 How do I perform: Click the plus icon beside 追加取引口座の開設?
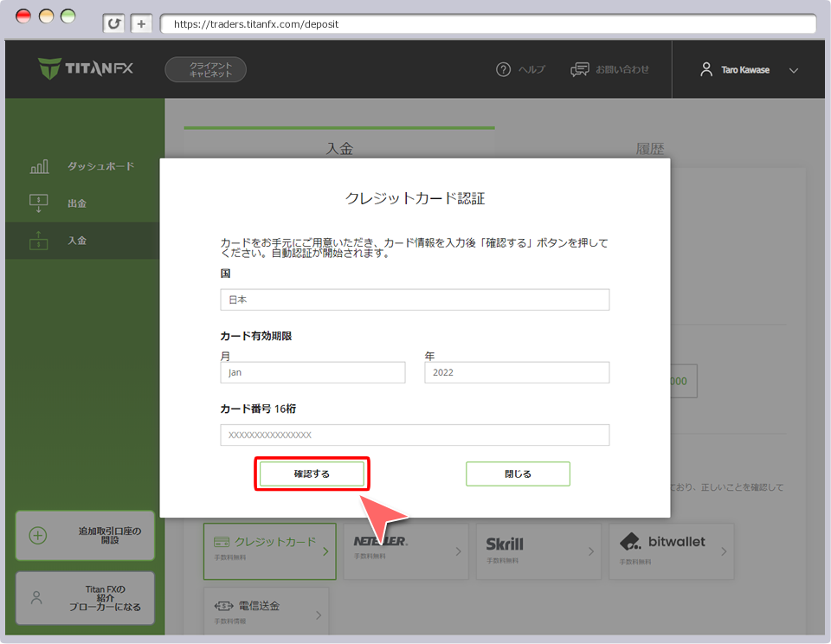[x=37, y=535]
